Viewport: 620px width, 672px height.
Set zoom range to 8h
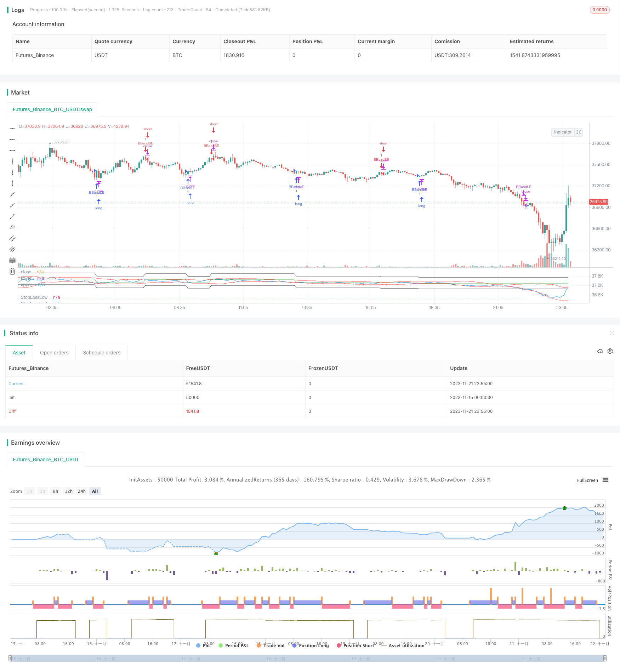click(56, 491)
